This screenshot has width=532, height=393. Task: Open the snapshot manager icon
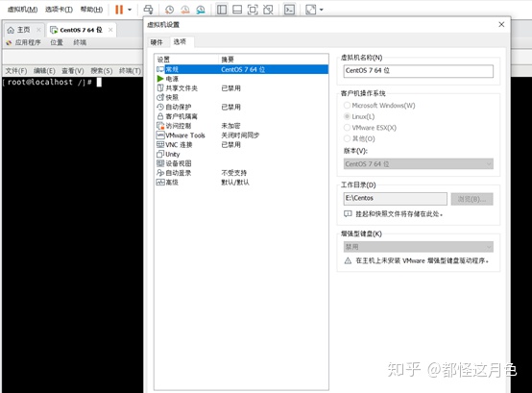(x=201, y=10)
